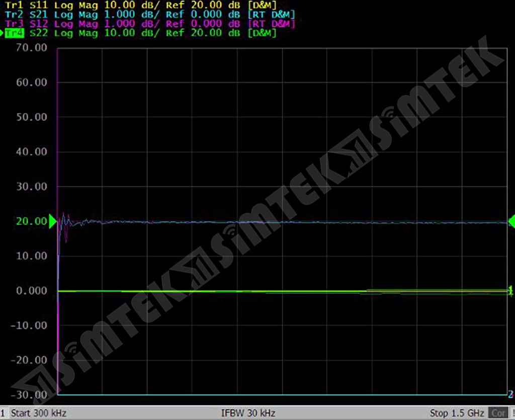Click the 30.00 y-axis label
Image resolution: width=515 pixels, height=420 pixels.
click(x=32, y=187)
